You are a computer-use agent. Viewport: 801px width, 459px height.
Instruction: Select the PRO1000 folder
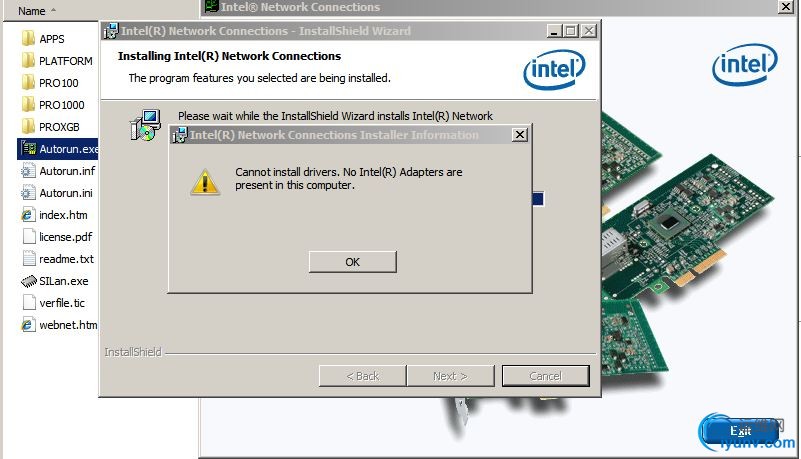click(53, 105)
